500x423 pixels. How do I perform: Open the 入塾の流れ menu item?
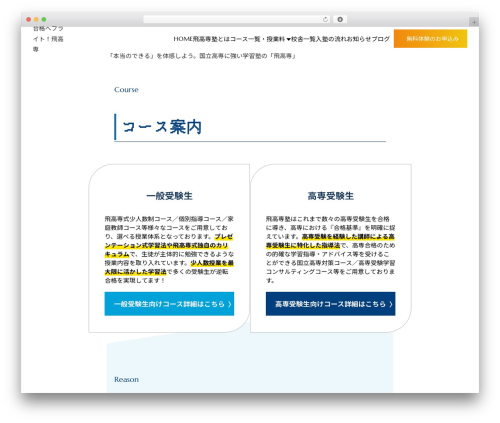click(x=330, y=39)
